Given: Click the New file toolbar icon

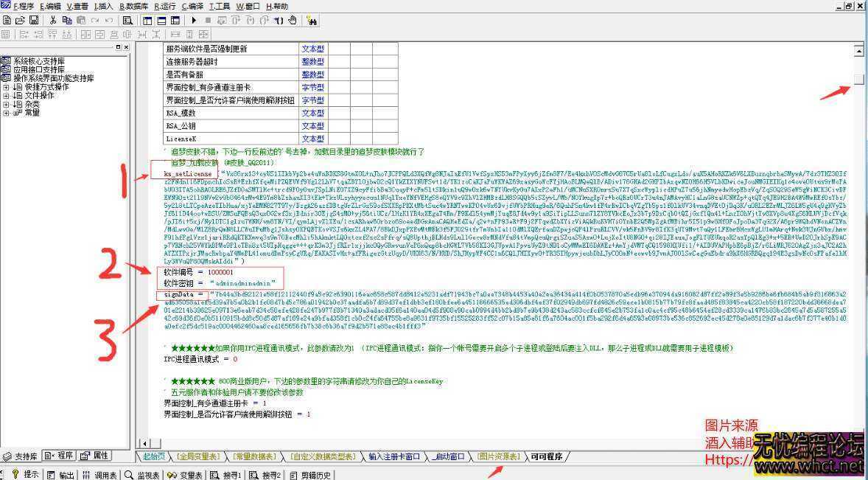Looking at the screenshot, I should (6, 21).
